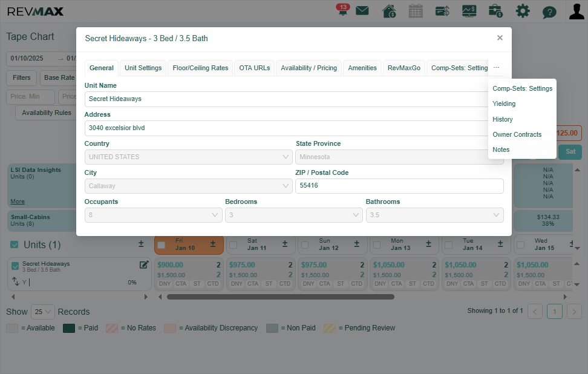Screen dimensions: 588x374
Task: Check the Fri Jan 10 checkbox
Action: 162,245
